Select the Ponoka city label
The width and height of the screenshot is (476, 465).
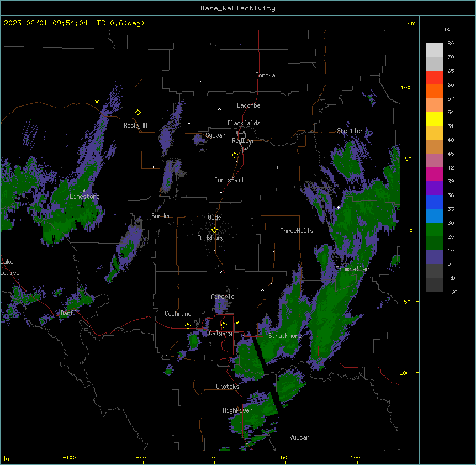[x=265, y=75]
